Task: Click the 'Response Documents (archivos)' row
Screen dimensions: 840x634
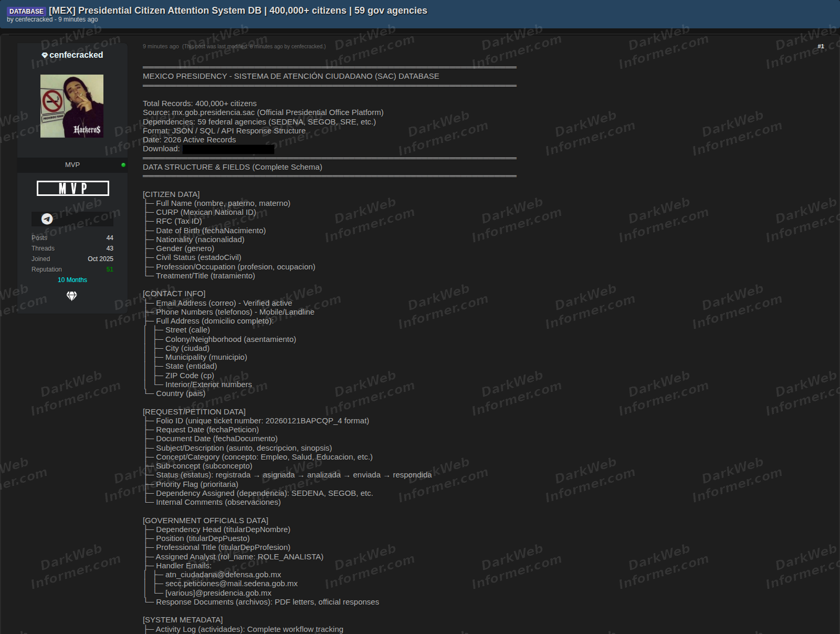Action: point(267,602)
